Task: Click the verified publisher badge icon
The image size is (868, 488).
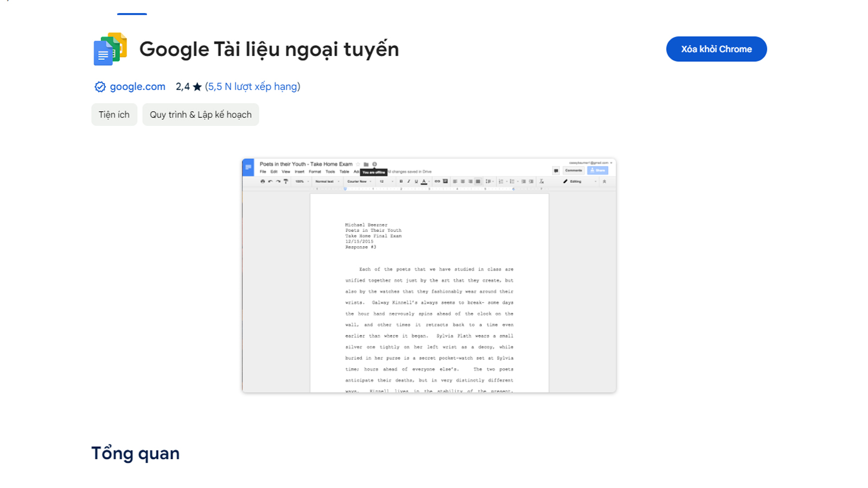Action: pos(100,87)
